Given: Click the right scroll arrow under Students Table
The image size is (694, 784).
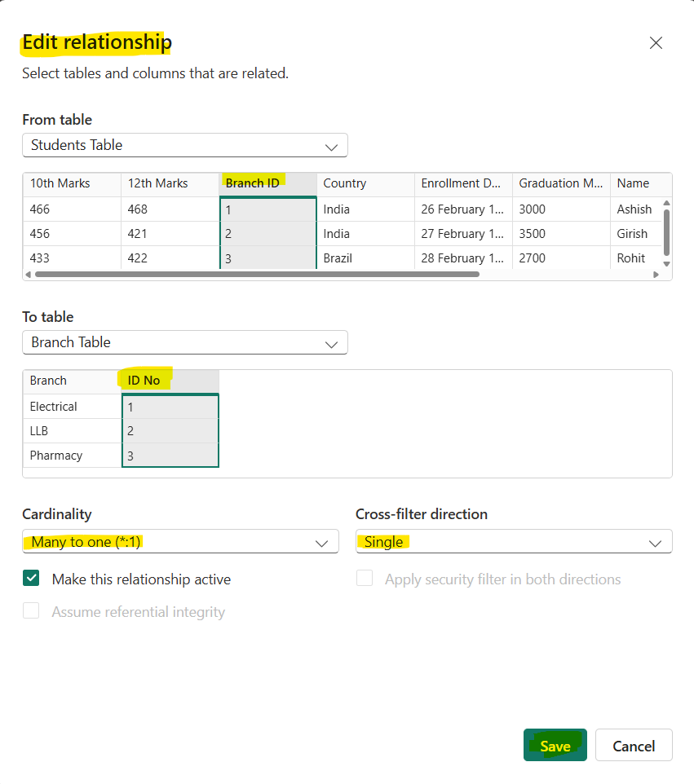Looking at the screenshot, I should click(657, 274).
